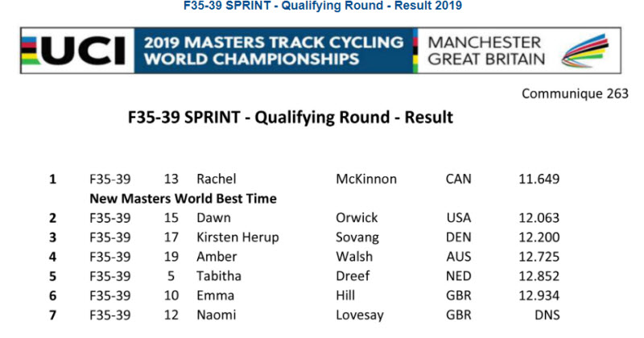Select Amber Walsh's time 12.725

click(x=539, y=257)
